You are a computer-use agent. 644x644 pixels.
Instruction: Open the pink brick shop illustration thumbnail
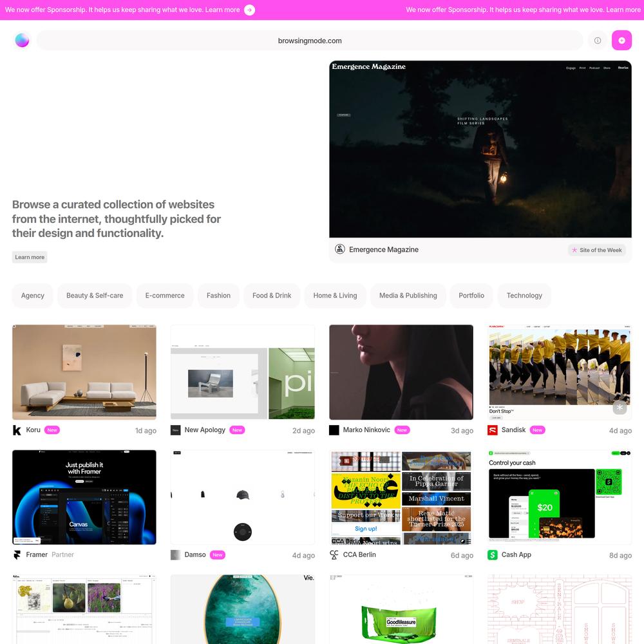click(x=560, y=609)
